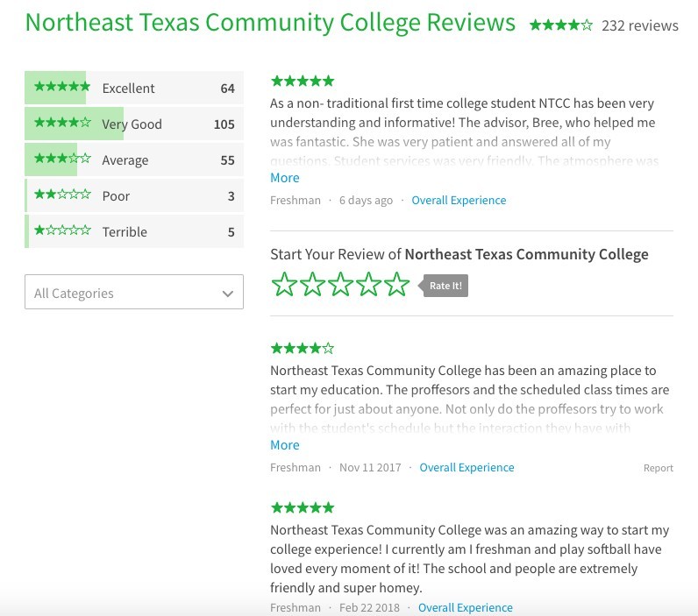Image resolution: width=698 pixels, height=616 pixels.
Task: Rate four stars in the review starter
Action: (x=368, y=284)
